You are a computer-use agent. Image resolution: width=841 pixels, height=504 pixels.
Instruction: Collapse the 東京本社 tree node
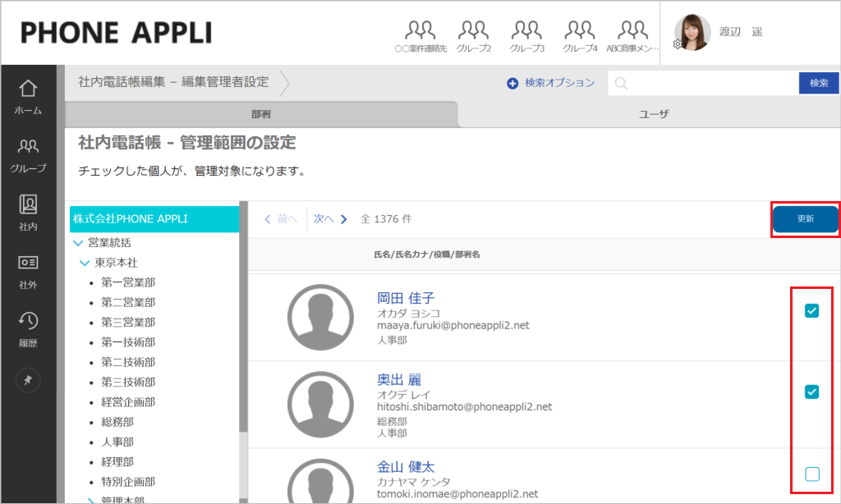click(x=85, y=263)
